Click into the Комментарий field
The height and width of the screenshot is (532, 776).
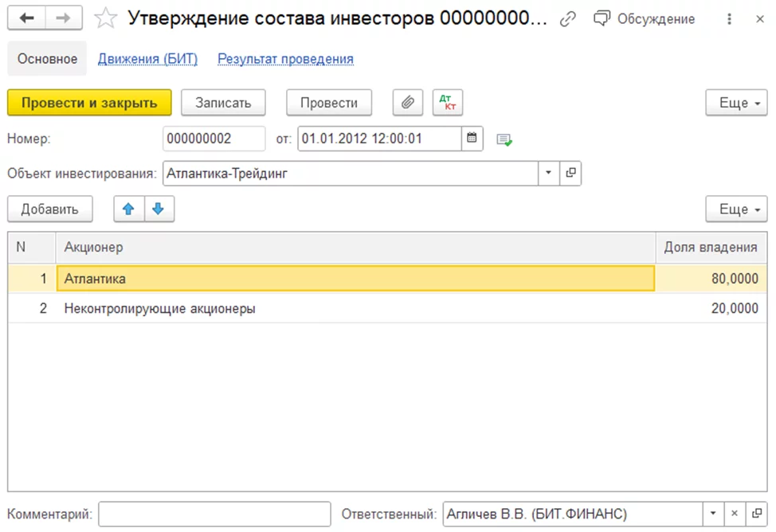click(214, 514)
